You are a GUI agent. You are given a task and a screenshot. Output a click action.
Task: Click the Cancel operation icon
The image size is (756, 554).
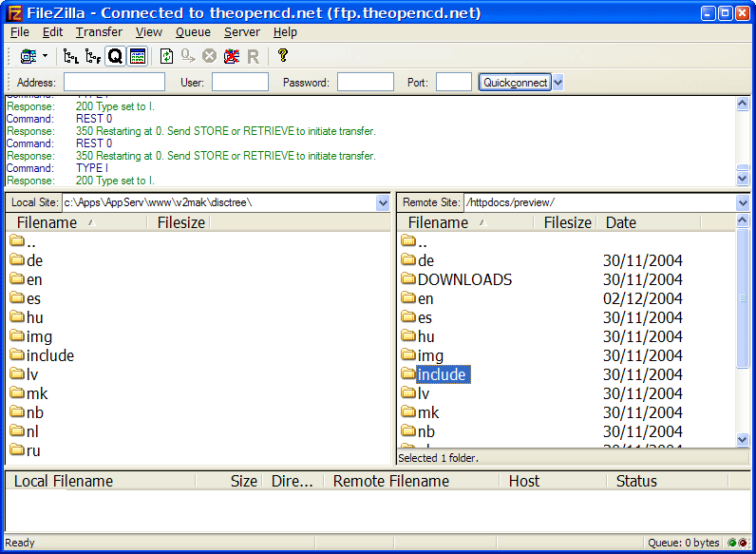tap(209, 56)
